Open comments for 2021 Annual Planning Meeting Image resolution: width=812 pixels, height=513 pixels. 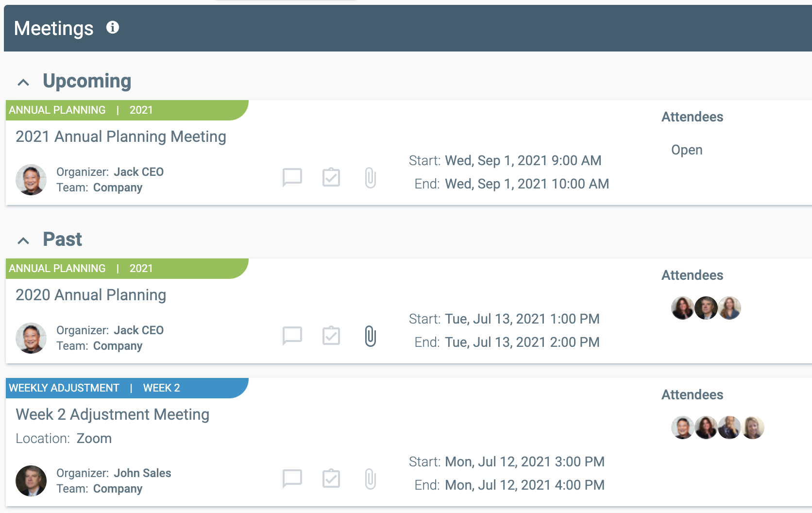tap(292, 178)
